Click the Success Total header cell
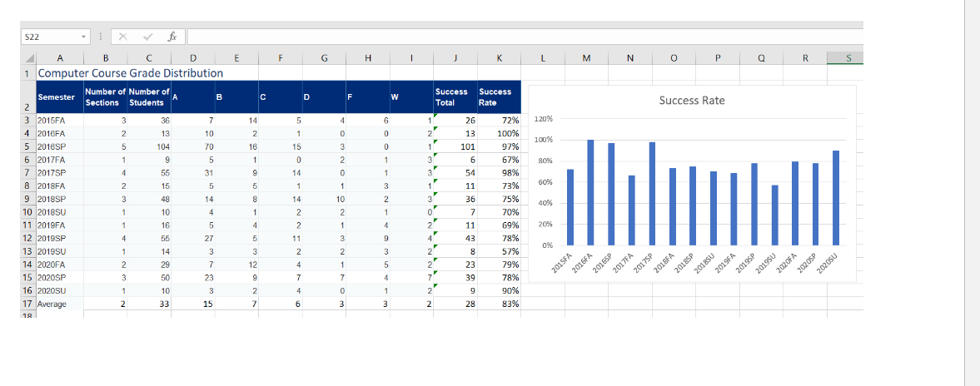This screenshot has width=980, height=386. [x=455, y=96]
